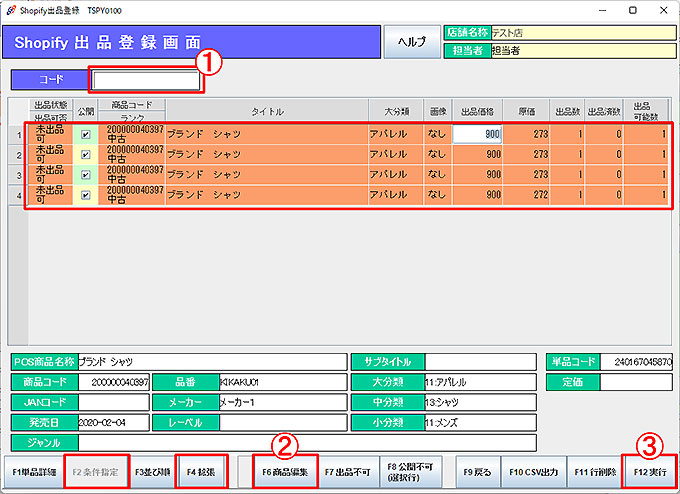
Task: Toggle 公開 checkbox in row 2
Action: pos(86,154)
